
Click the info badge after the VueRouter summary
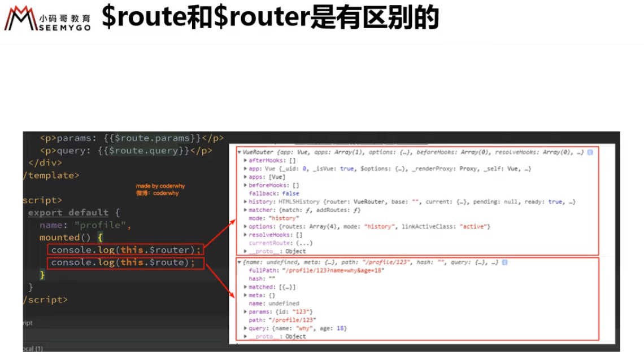tap(590, 152)
